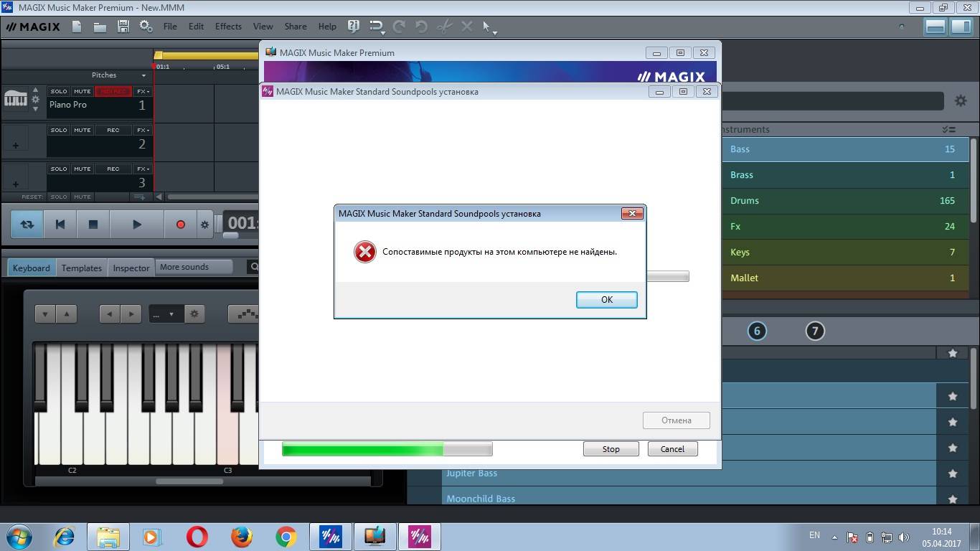The height and width of the screenshot is (551, 980).
Task: Open Google Chrome from the taskbar
Action: coord(286,537)
